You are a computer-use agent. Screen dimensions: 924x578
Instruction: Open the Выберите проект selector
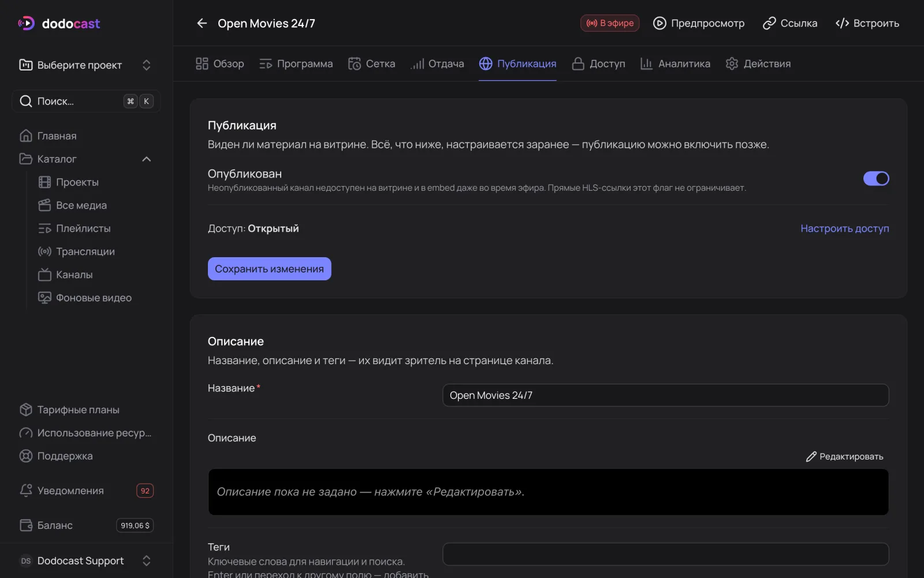tap(86, 65)
